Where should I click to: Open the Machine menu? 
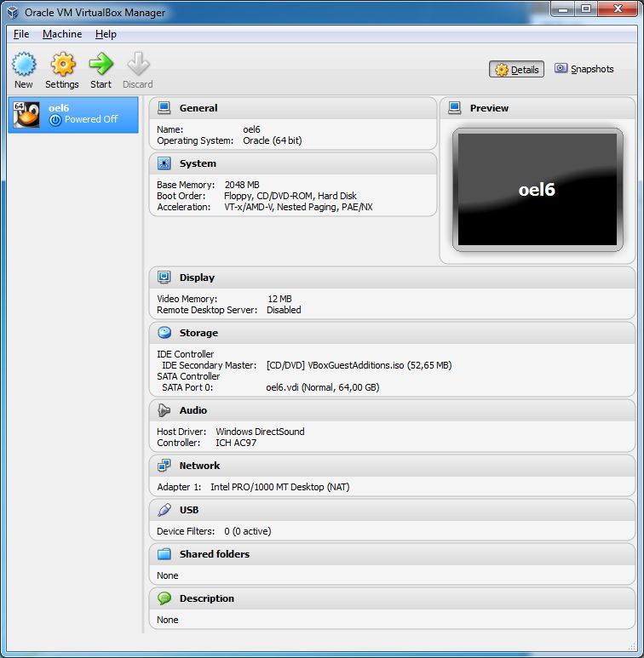pyautogui.click(x=62, y=34)
